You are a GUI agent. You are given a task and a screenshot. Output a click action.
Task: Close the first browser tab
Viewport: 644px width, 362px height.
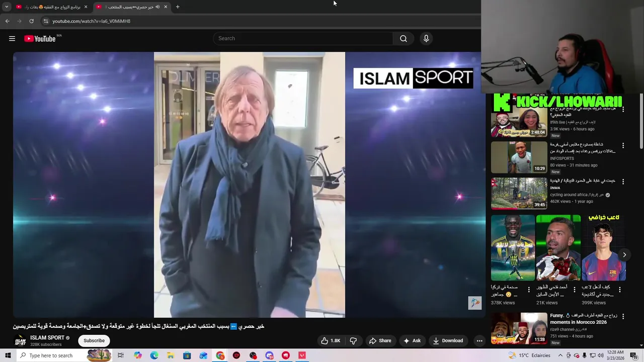pyautogui.click(x=86, y=7)
